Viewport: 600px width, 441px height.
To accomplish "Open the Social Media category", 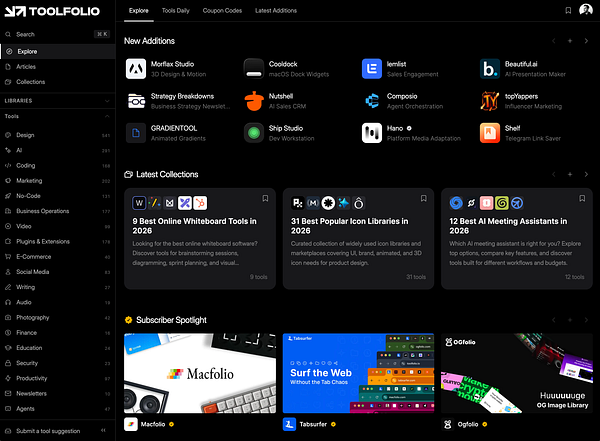I will pyautogui.click(x=58, y=272).
